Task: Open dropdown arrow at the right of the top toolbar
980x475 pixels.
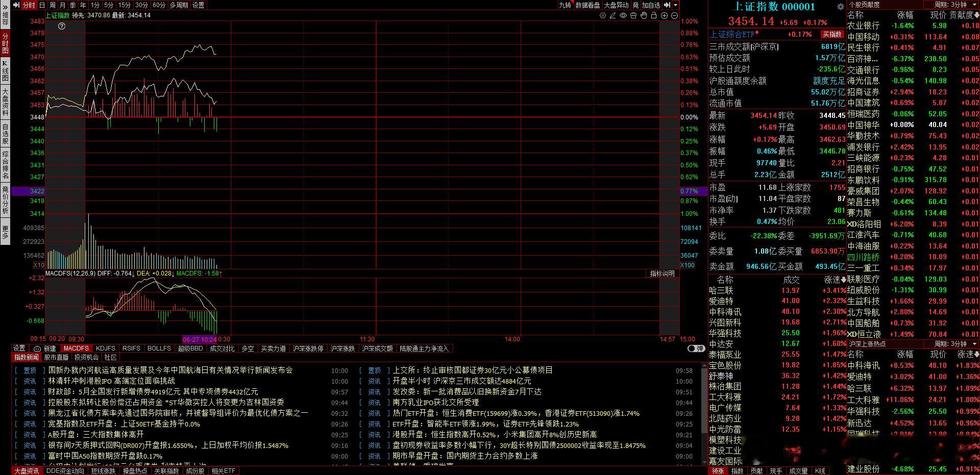Action: pos(675,5)
